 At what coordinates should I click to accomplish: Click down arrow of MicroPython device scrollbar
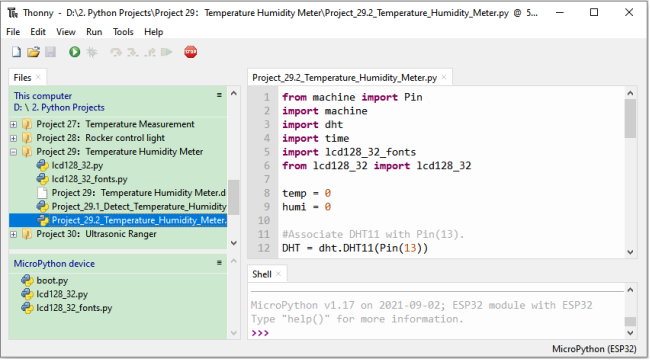click(x=233, y=333)
